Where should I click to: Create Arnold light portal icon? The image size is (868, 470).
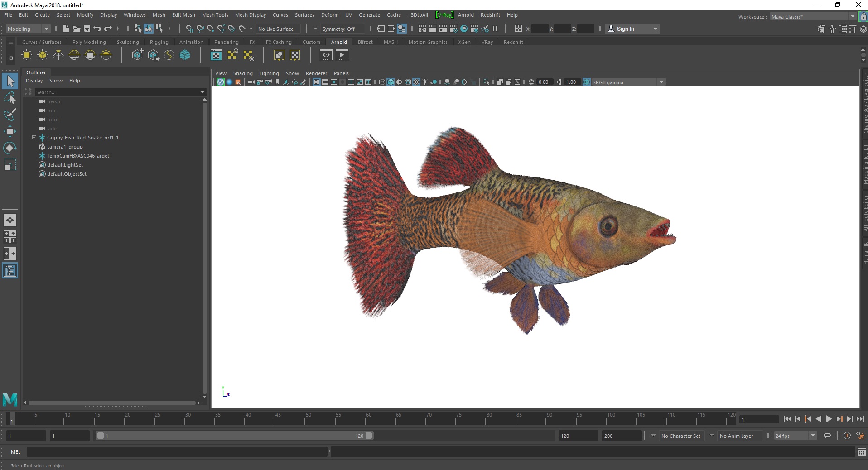point(90,55)
